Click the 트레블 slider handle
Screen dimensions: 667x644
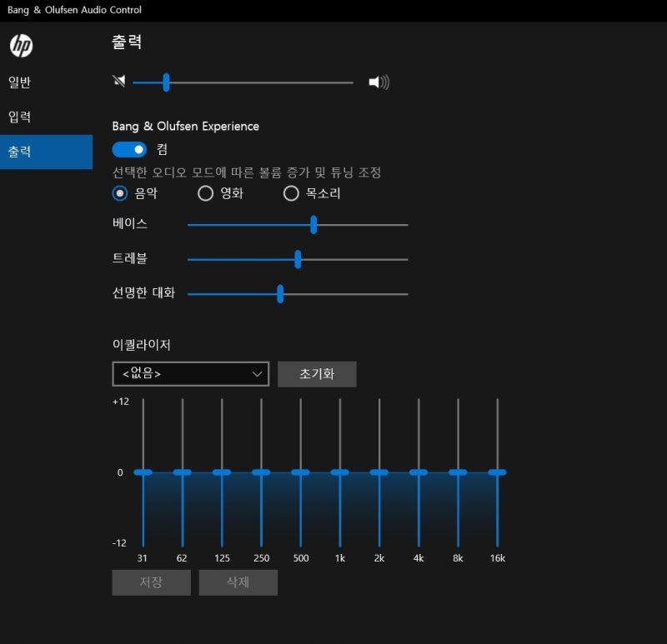(x=298, y=259)
